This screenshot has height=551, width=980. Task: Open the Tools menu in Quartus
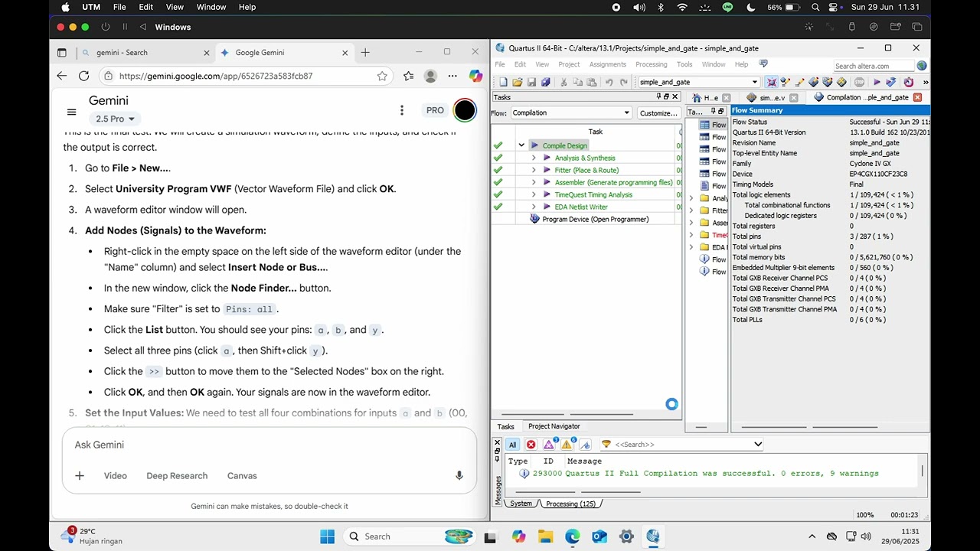[684, 64]
